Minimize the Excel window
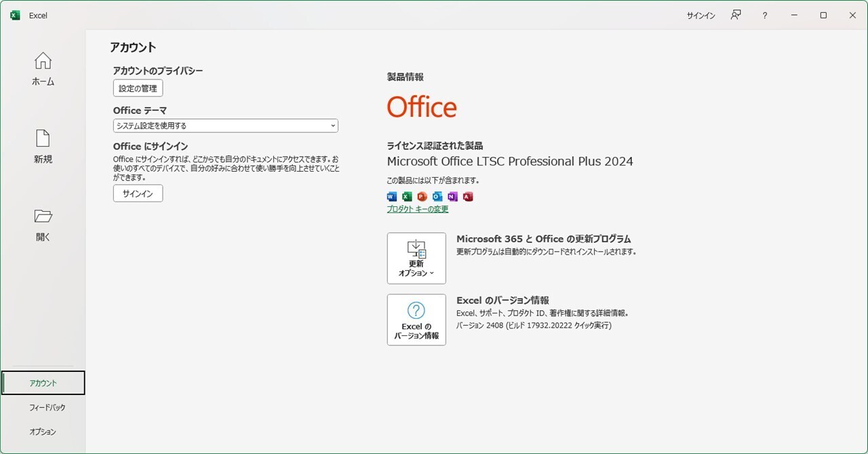868x454 pixels. tap(794, 15)
